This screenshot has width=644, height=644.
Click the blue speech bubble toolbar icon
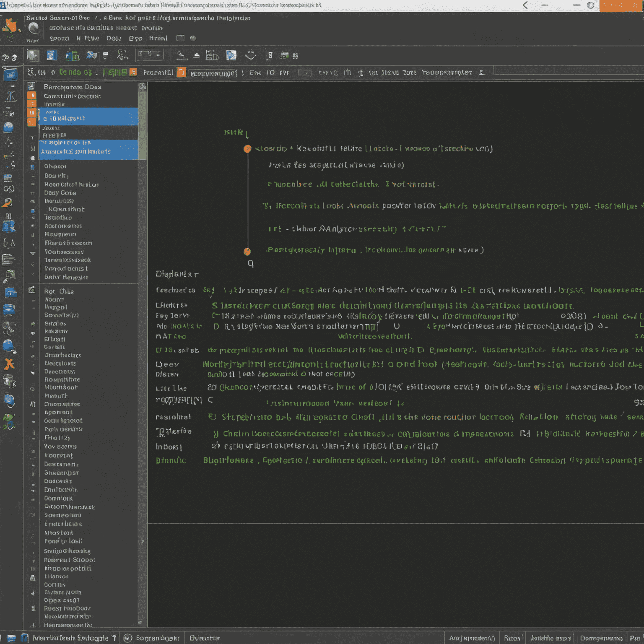[x=92, y=55]
